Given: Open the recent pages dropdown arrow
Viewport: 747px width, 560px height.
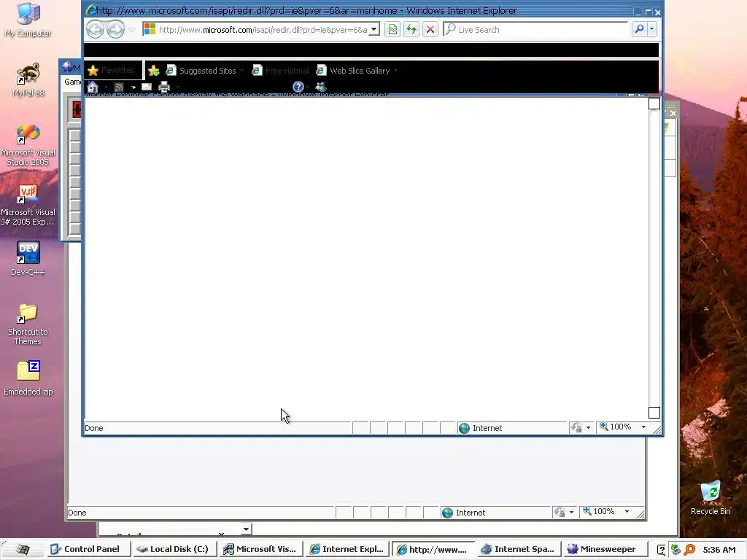Looking at the screenshot, I should click(x=132, y=29).
